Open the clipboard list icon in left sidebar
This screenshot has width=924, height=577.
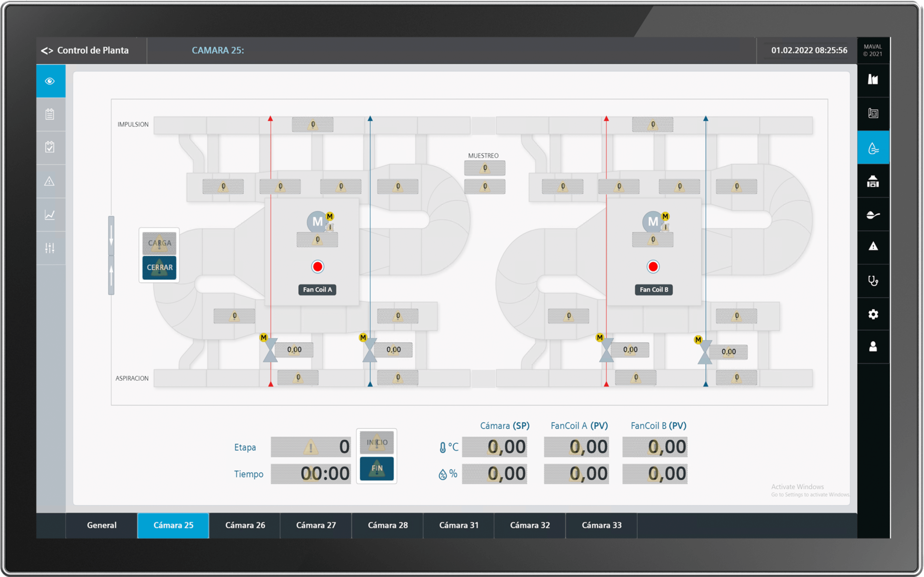click(50, 114)
